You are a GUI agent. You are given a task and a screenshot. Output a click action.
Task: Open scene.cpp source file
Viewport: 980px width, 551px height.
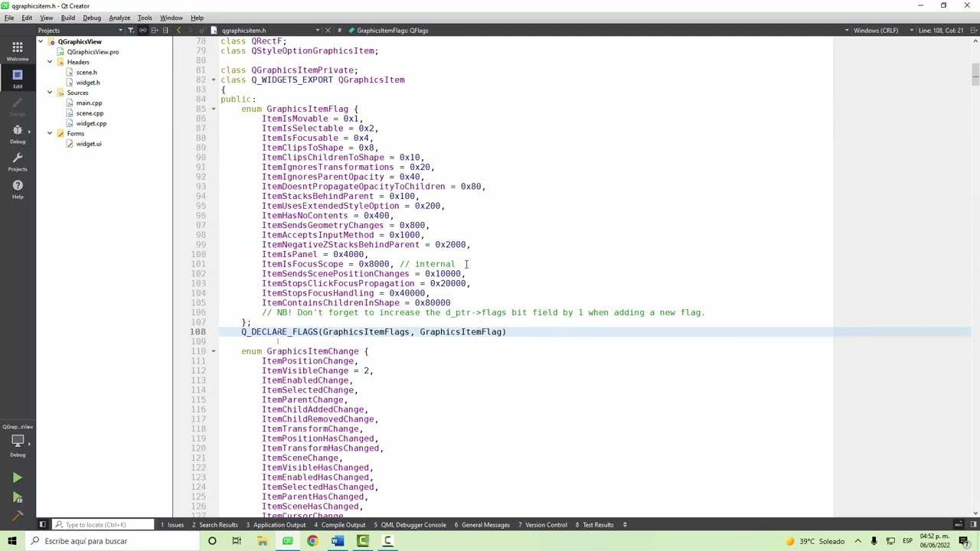pyautogui.click(x=90, y=113)
